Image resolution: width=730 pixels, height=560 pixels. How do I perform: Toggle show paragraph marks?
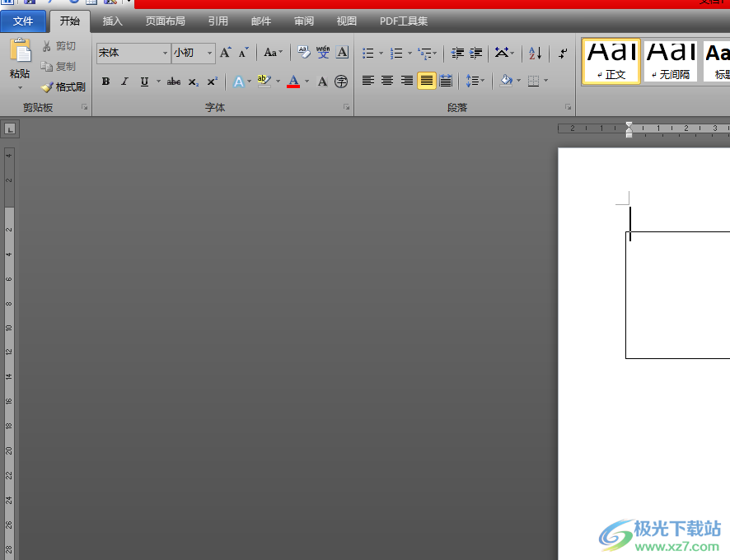click(x=563, y=53)
